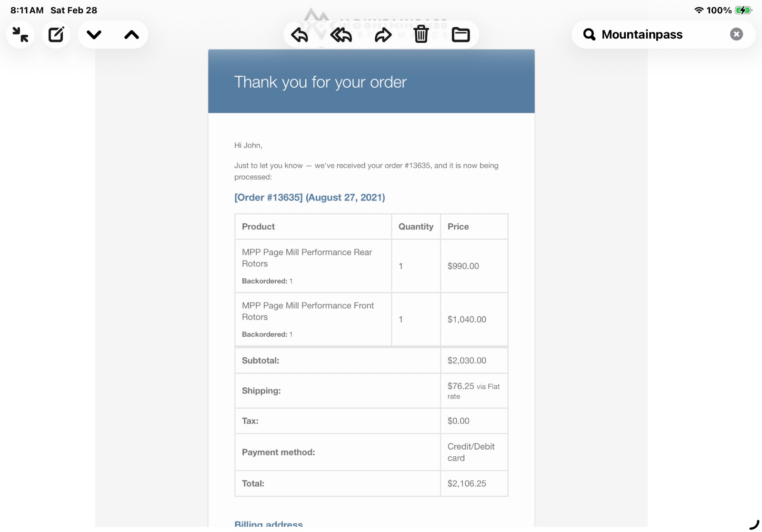The height and width of the screenshot is (532, 762).
Task: Tap the Wi-Fi status icon
Action: pos(699,10)
